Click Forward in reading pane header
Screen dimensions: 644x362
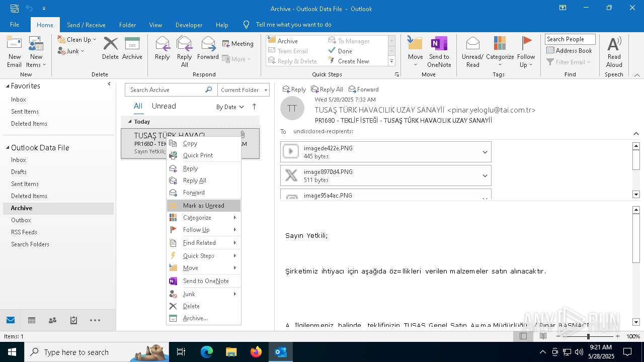pos(364,89)
